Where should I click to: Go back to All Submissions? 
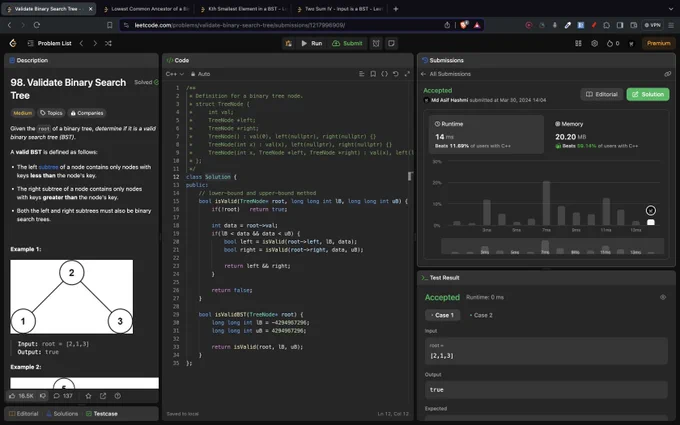[446, 74]
